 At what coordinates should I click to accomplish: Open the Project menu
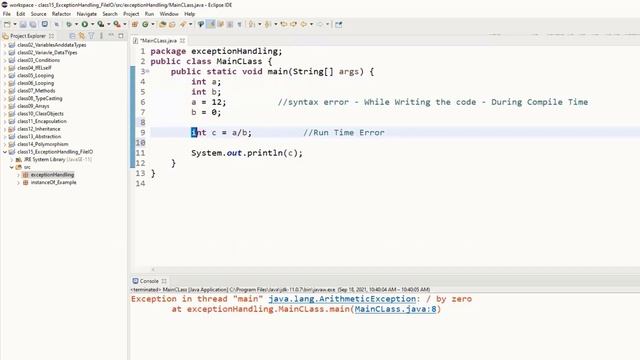click(x=131, y=14)
